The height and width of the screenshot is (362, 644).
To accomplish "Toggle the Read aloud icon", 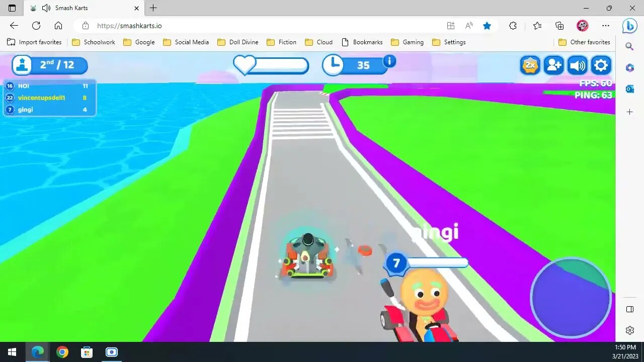I will [469, 26].
